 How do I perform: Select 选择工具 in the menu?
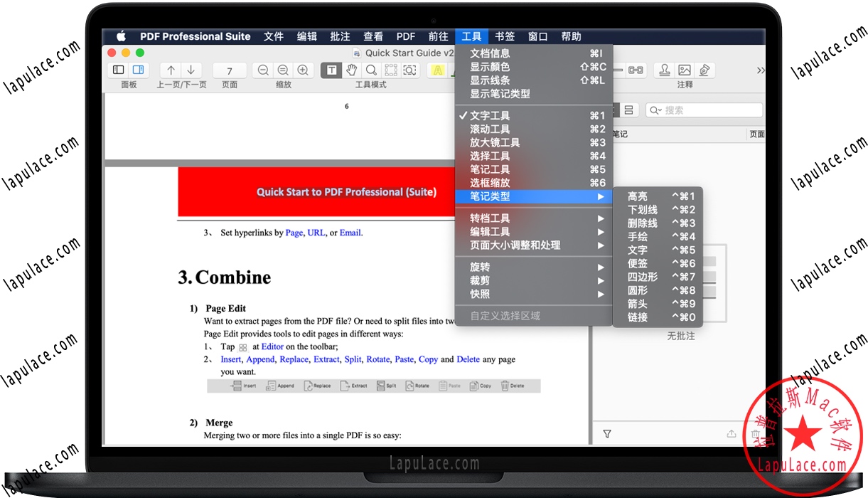click(534, 156)
